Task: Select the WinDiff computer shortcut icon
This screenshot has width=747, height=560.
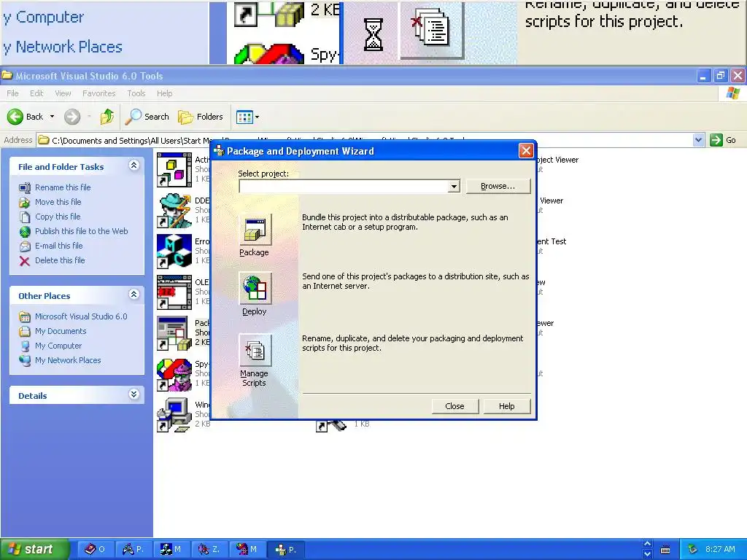Action: click(x=174, y=415)
